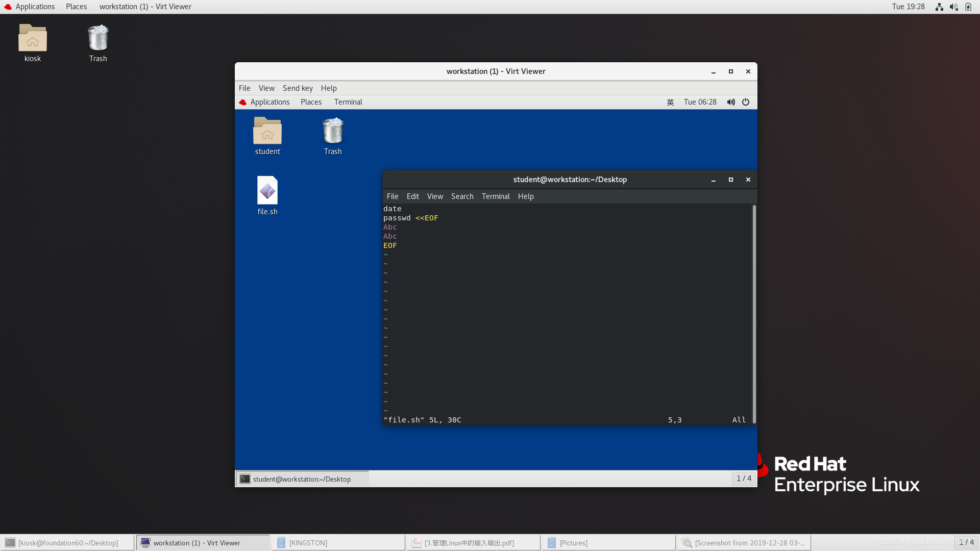This screenshot has width=980, height=551.
Task: Open the Virt Viewer View menu
Action: [x=266, y=88]
